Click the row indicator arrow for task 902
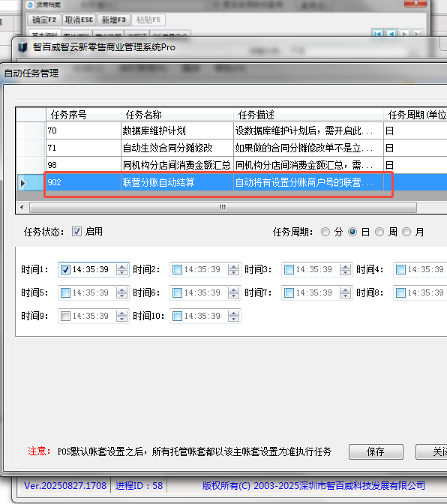The height and width of the screenshot is (504, 447). pyautogui.click(x=22, y=183)
